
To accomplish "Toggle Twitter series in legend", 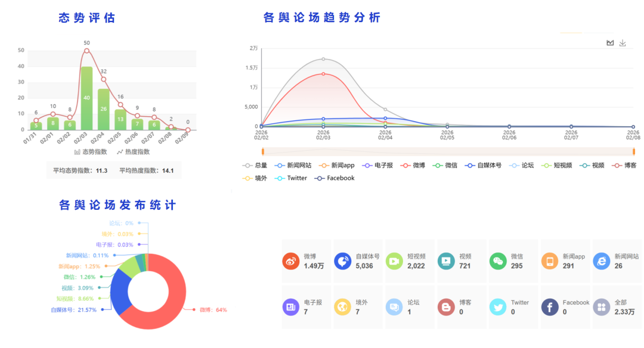I will click(x=291, y=178).
